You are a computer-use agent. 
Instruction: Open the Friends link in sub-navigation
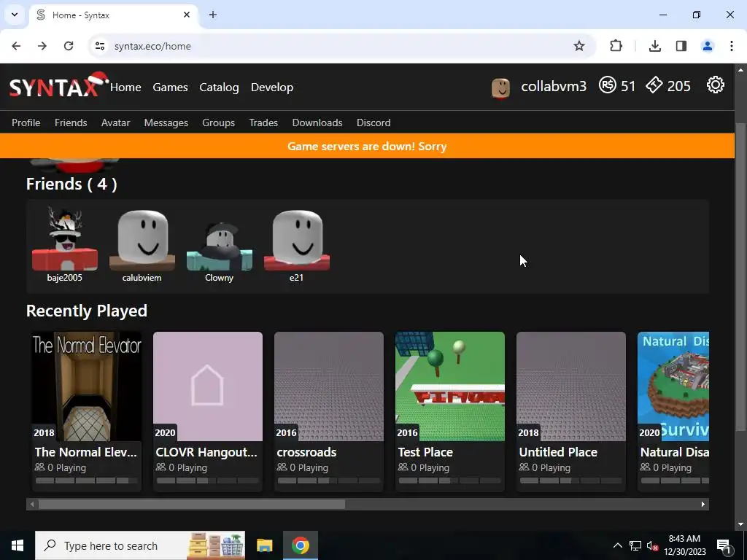pos(71,122)
